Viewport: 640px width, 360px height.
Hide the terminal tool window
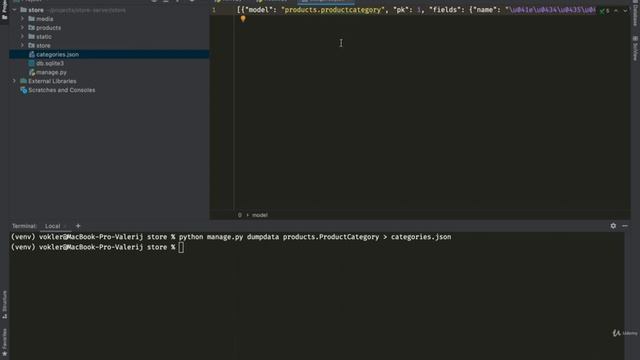pos(625,226)
